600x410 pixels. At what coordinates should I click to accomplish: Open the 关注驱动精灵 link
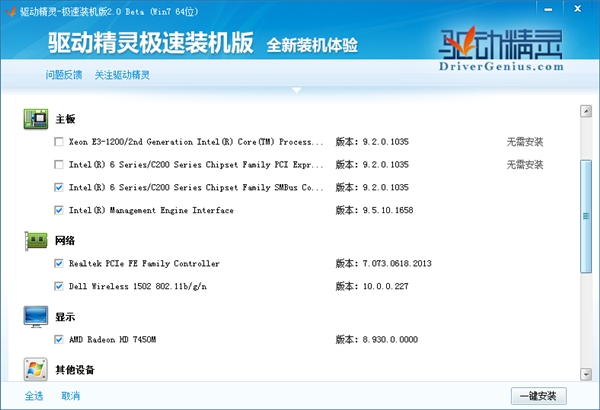[122, 75]
